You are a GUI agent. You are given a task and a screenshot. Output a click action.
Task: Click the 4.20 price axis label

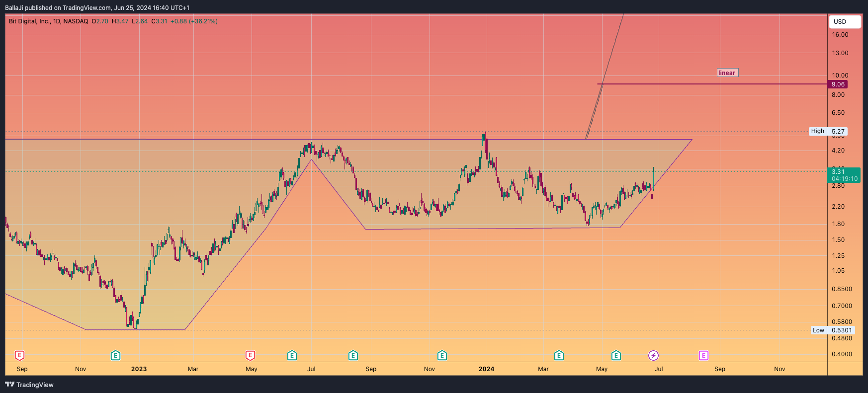click(838, 151)
